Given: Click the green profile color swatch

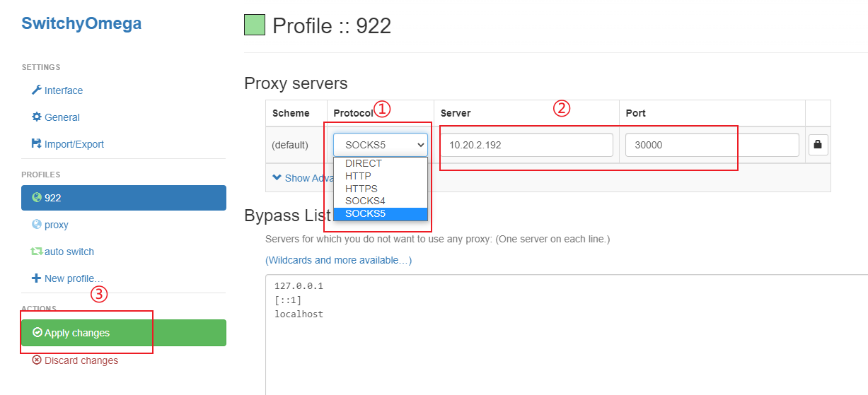Looking at the screenshot, I should [x=255, y=25].
